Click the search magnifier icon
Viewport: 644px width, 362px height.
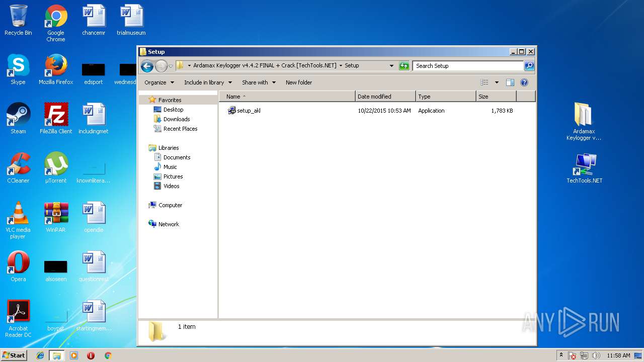tap(529, 66)
